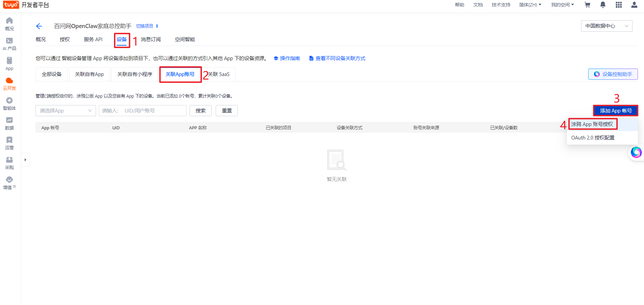Open notifications bell icon
Image resolution: width=644 pixels, height=305 pixels.
tap(603, 5)
